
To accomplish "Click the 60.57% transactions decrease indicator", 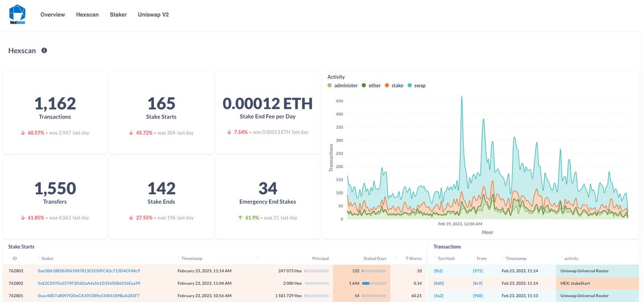I will (32, 132).
